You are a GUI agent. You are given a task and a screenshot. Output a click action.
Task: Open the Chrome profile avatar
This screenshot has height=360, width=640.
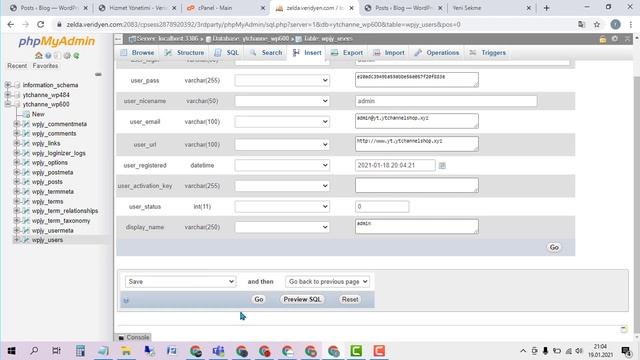pyautogui.click(x=616, y=24)
